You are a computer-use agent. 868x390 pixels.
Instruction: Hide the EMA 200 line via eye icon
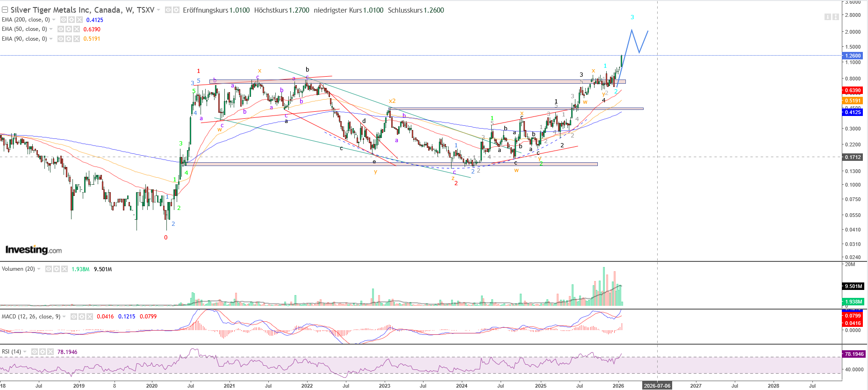tap(64, 20)
